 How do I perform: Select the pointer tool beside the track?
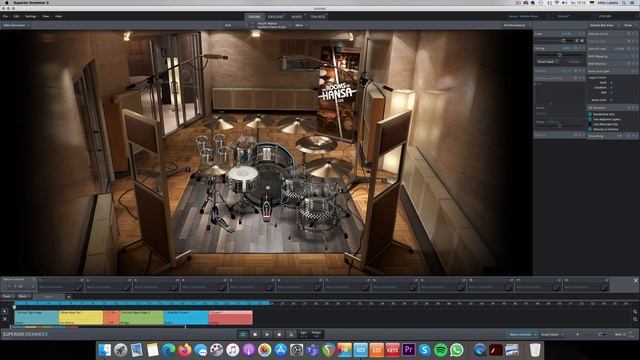[x=4, y=311]
